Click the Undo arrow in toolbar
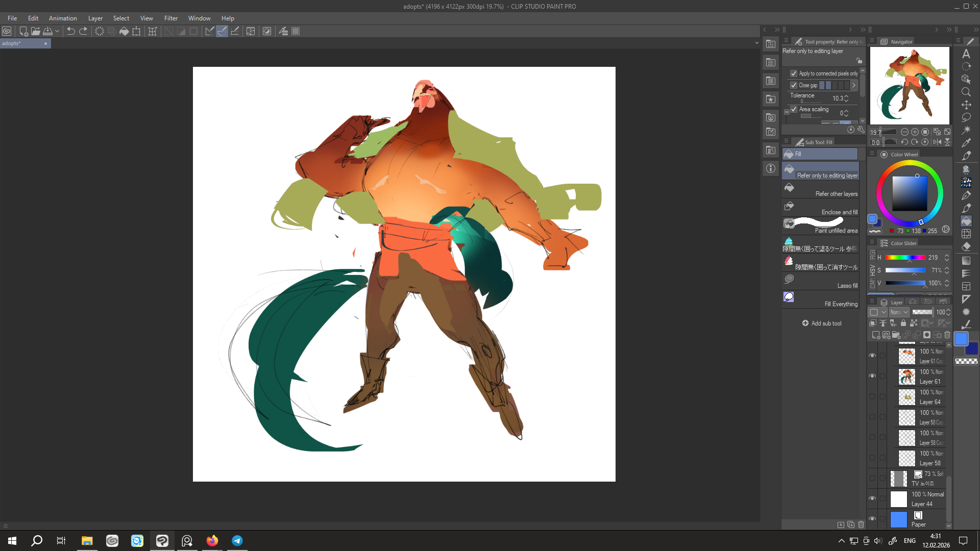The width and height of the screenshot is (980, 551). 70,31
